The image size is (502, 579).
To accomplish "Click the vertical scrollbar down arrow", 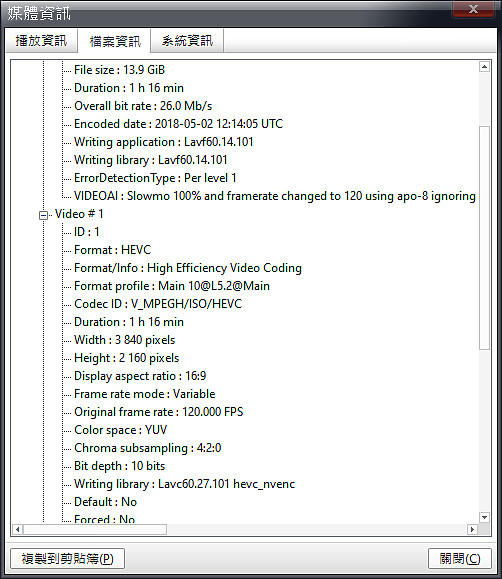I will pos(484,517).
